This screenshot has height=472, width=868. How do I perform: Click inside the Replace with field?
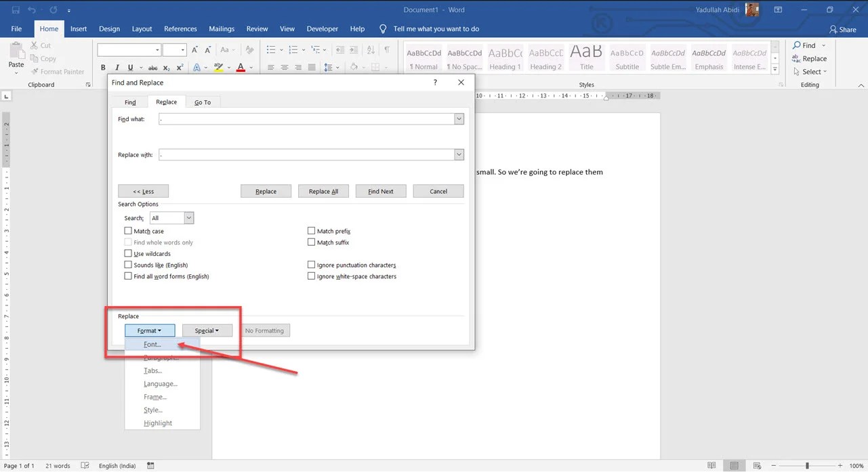pyautogui.click(x=305, y=154)
